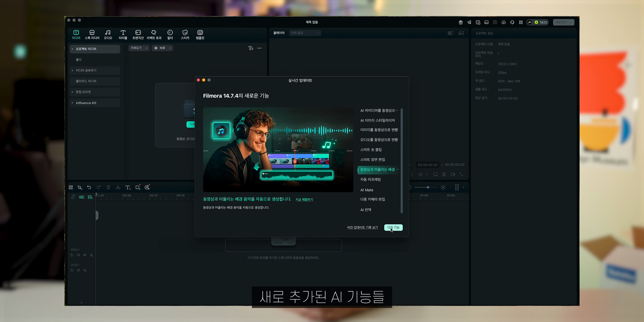The width and height of the screenshot is (644, 322).
Task: Click the undo arrow in timeline toolbar
Action: pos(89,187)
